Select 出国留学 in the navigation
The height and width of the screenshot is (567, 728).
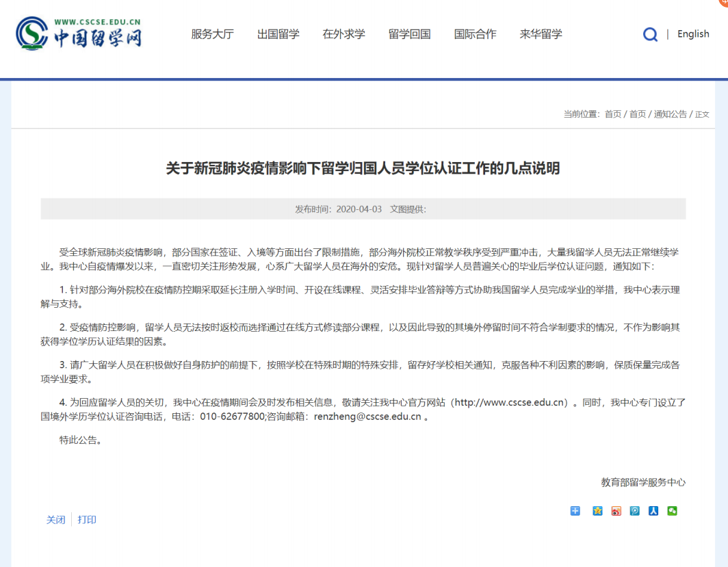(x=278, y=34)
